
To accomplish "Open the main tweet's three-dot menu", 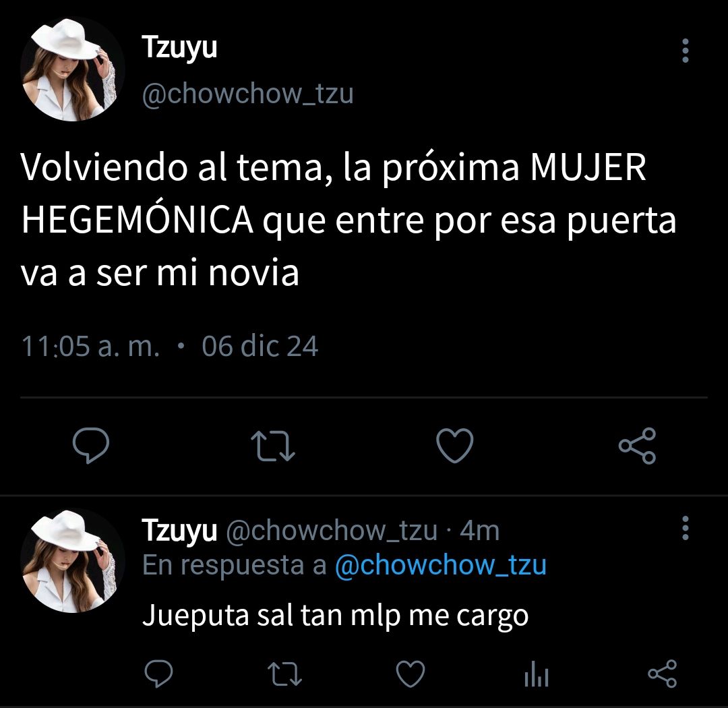I will click(686, 50).
